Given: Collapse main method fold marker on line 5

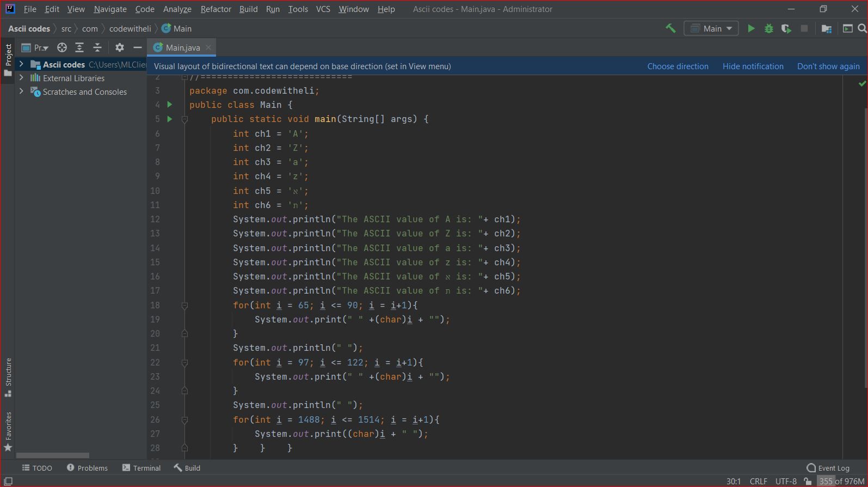Looking at the screenshot, I should pyautogui.click(x=184, y=119).
